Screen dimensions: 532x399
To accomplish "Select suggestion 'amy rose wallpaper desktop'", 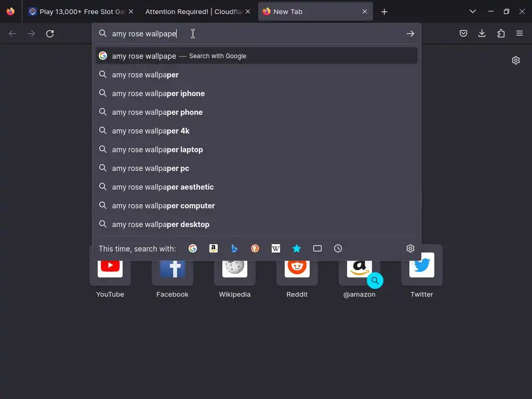I will (257, 224).
